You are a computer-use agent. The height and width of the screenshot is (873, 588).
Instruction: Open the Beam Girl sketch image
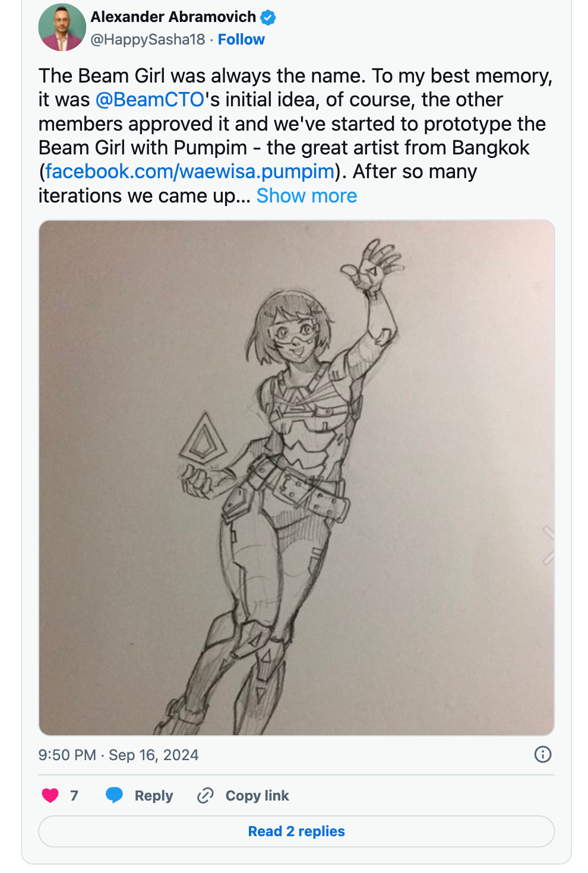click(x=296, y=478)
